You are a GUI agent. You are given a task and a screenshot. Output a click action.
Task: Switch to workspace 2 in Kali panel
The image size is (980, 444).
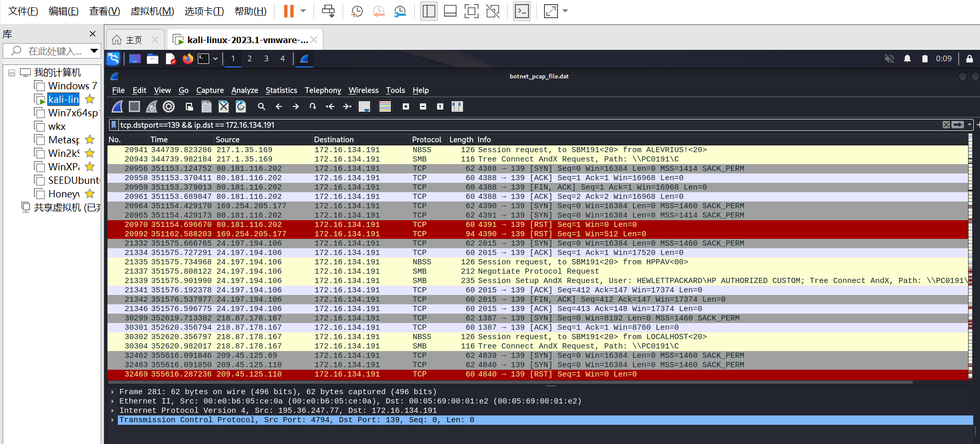click(250, 59)
